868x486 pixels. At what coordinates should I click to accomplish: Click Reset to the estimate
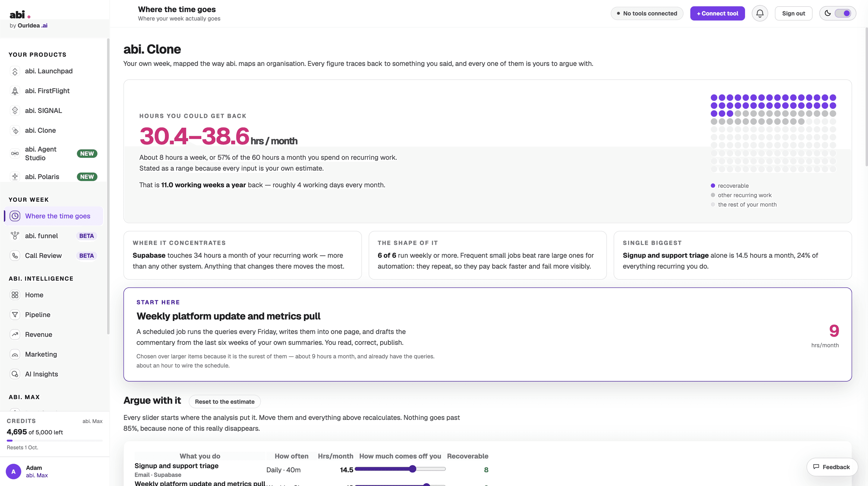point(225,402)
